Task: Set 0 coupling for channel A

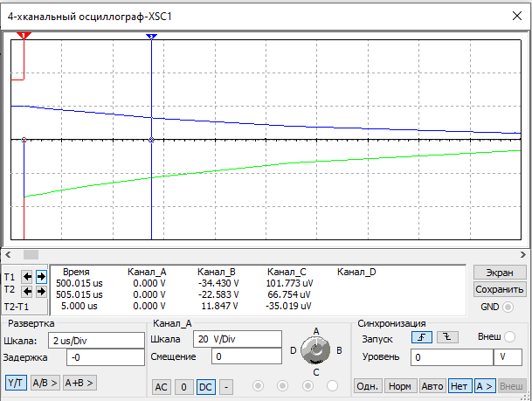Action: click(x=184, y=387)
